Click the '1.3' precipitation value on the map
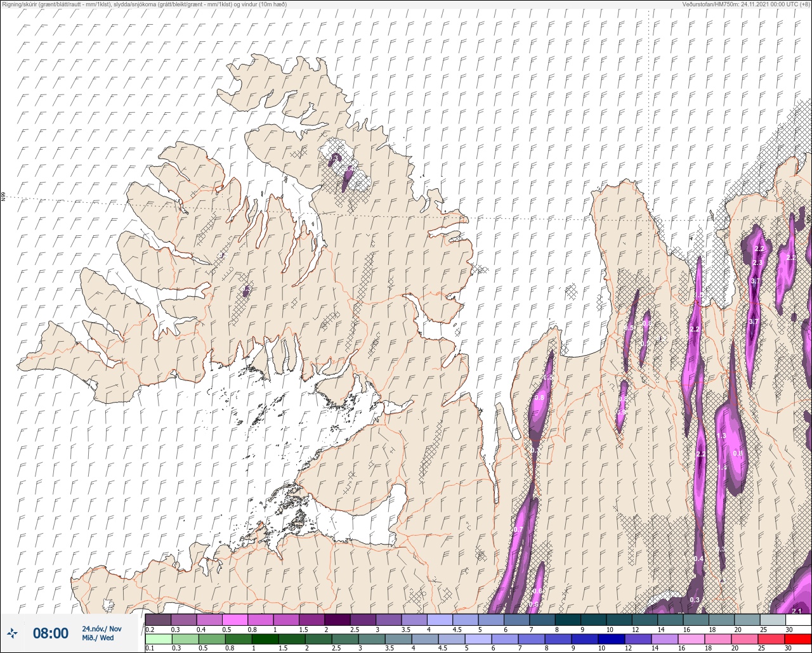Viewport: 812px width, 653px height. tap(721, 436)
